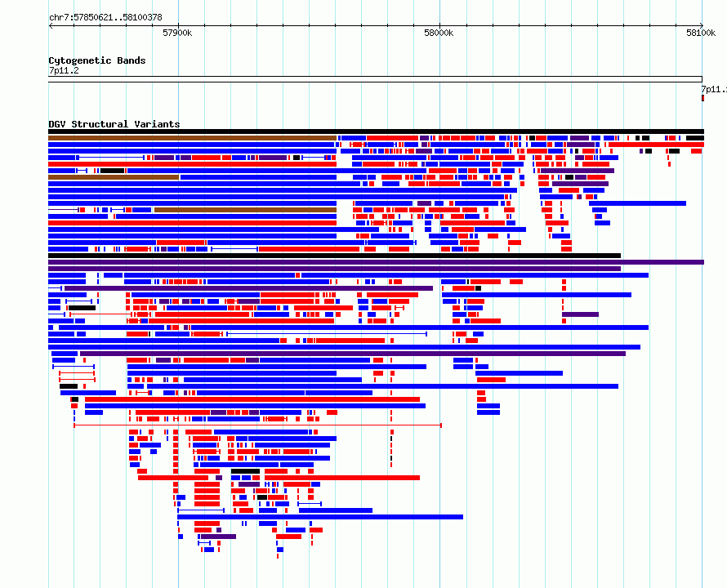The height and width of the screenshot is (588, 727).
Task: Select the full-width purple structural variant bar
Action: click(376, 262)
